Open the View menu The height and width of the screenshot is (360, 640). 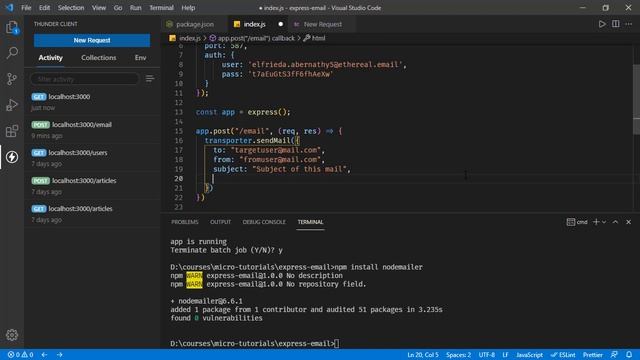pyautogui.click(x=99, y=8)
